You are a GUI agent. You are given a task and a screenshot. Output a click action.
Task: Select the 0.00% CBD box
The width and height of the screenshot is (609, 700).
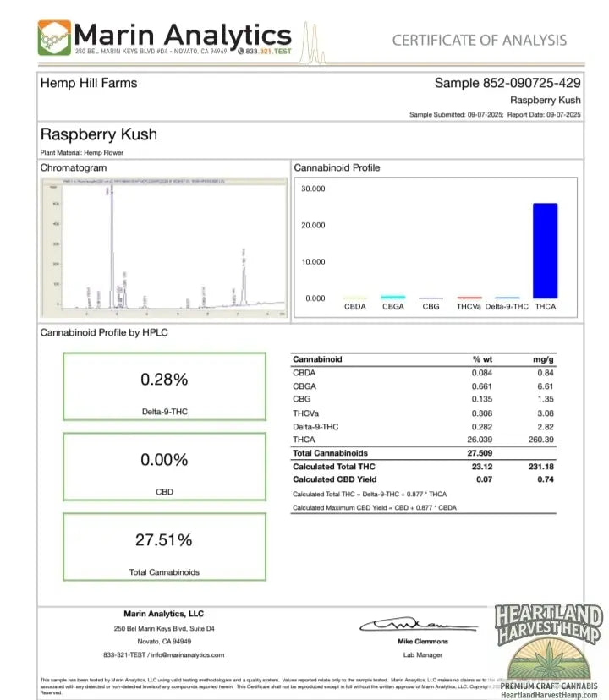164,467
